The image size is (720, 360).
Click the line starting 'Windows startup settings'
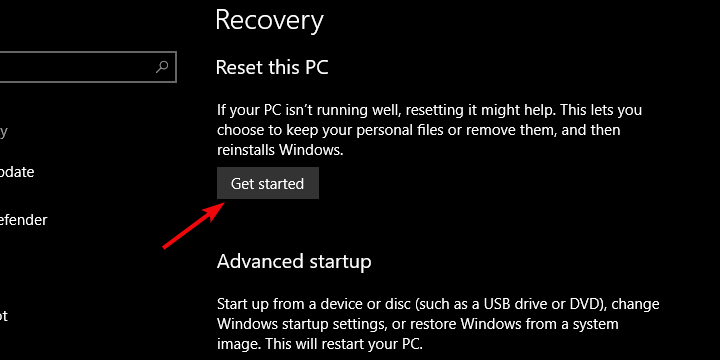418,324
